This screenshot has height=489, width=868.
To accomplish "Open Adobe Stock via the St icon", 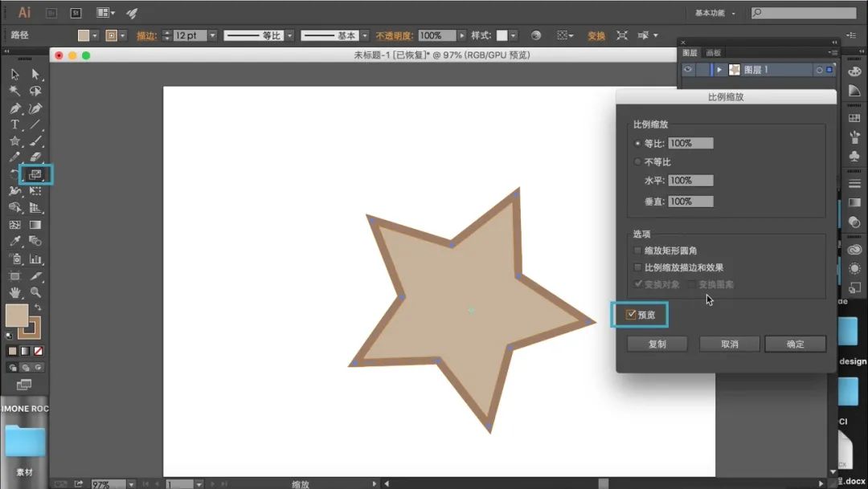I will (x=76, y=13).
